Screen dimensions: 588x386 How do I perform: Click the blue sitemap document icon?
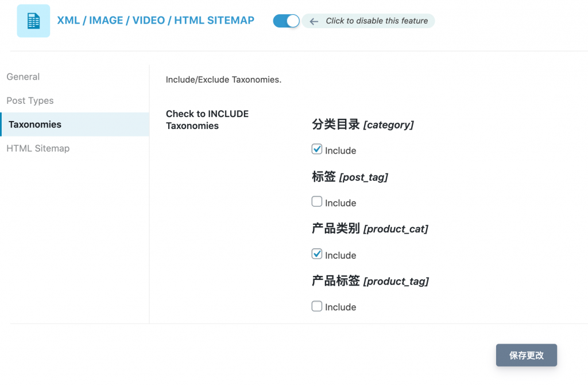click(33, 21)
